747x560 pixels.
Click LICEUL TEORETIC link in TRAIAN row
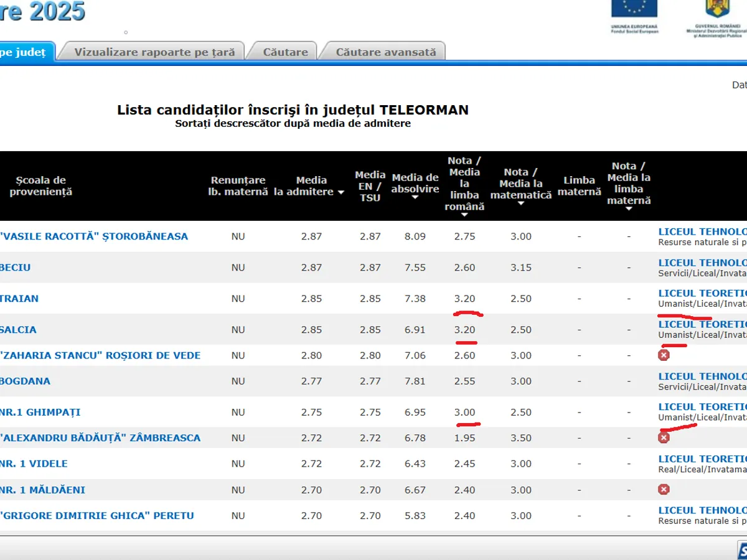coord(702,293)
